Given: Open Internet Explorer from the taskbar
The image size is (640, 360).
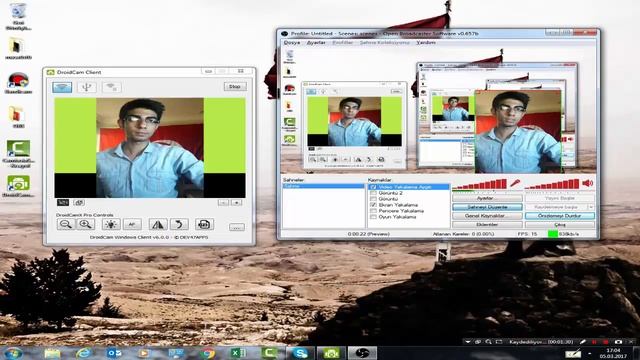Looking at the screenshot, I should tap(83, 353).
